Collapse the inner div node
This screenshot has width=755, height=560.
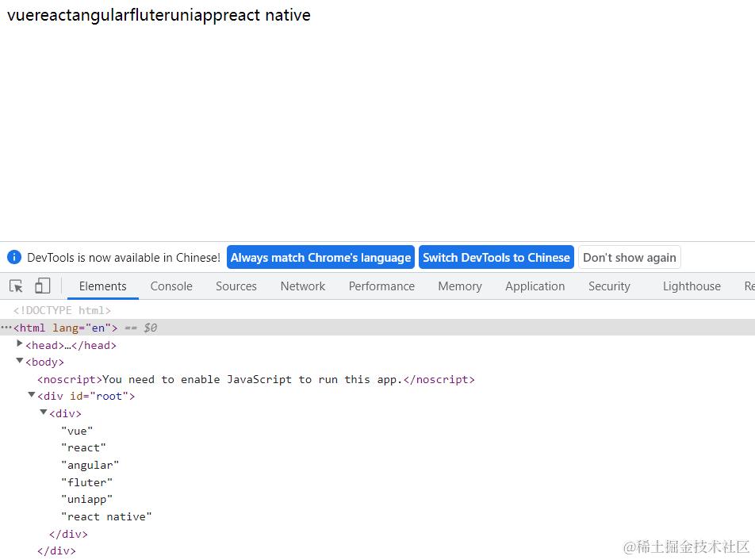click(44, 412)
